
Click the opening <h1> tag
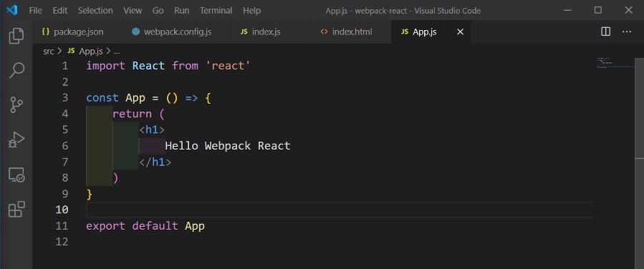pos(152,129)
